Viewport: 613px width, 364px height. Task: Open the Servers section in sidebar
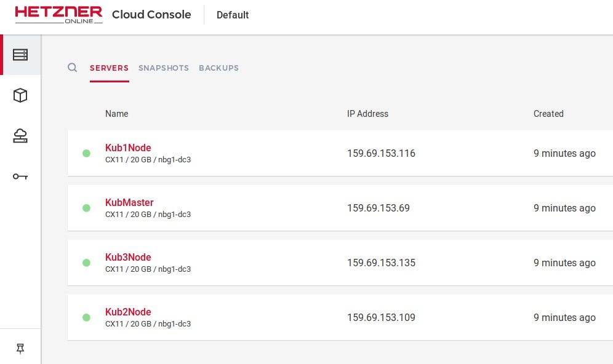(x=20, y=55)
